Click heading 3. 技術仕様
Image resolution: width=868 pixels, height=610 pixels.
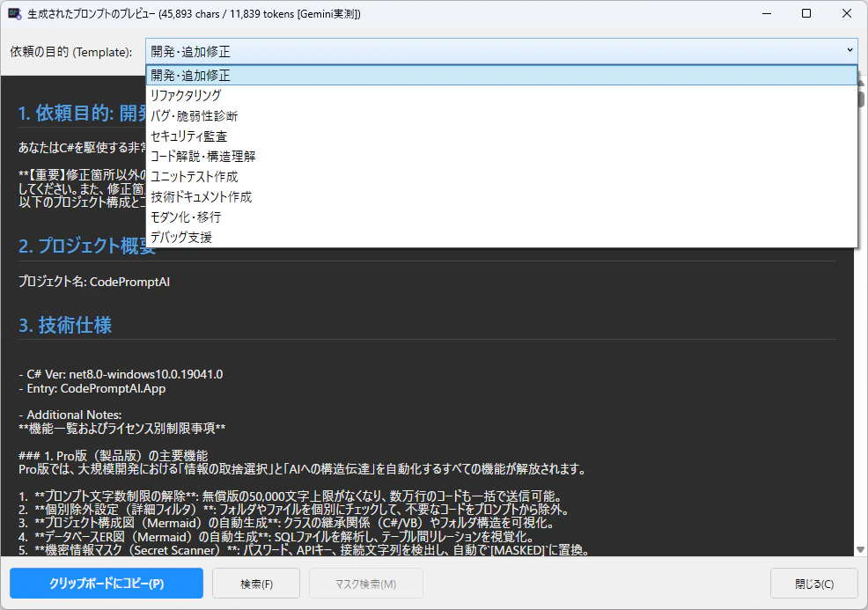pos(65,325)
